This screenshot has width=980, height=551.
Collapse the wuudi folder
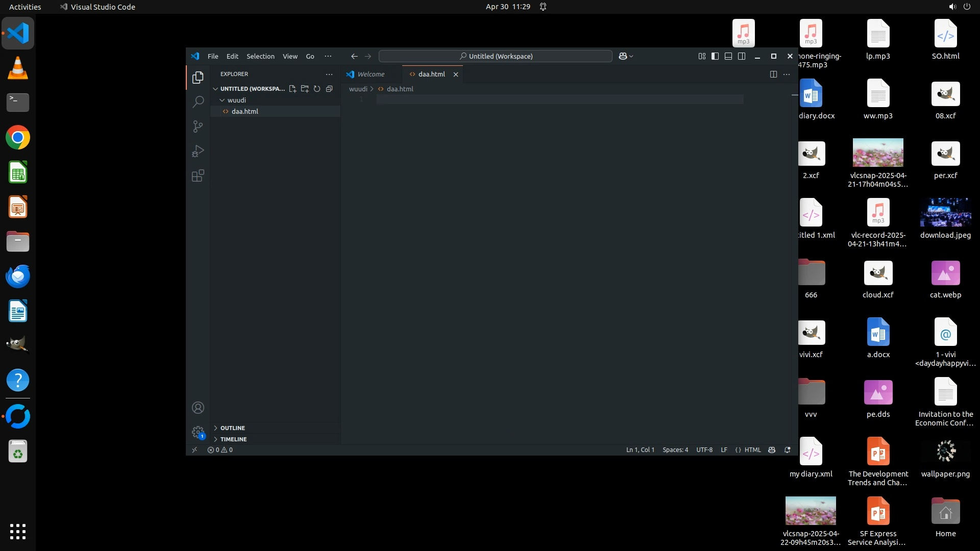pos(236,100)
